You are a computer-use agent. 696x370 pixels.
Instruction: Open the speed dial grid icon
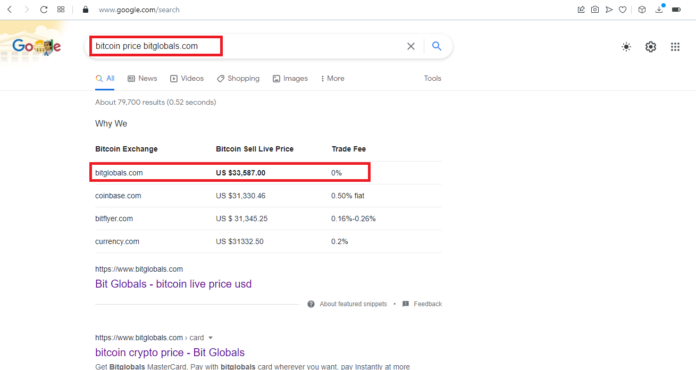click(x=61, y=9)
